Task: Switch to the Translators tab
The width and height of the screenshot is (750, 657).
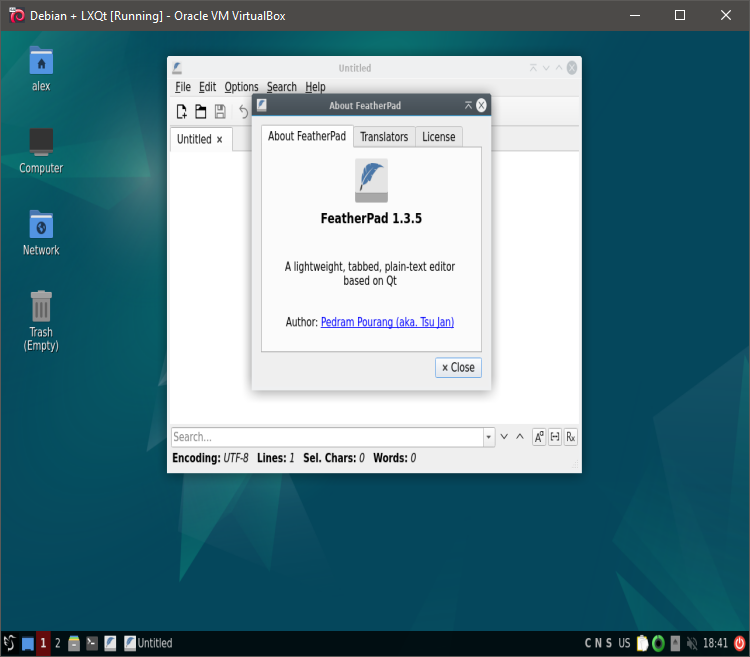Action: (x=384, y=137)
